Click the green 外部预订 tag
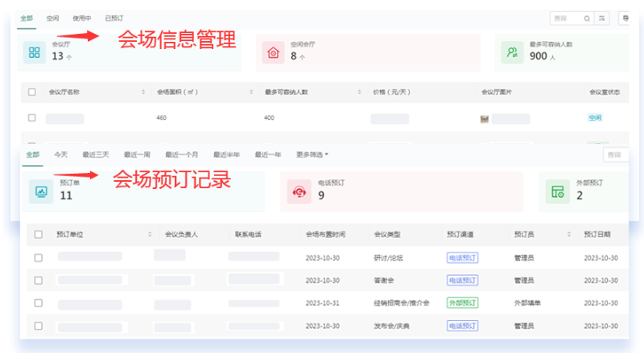The width and height of the screenshot is (644, 353). click(462, 303)
